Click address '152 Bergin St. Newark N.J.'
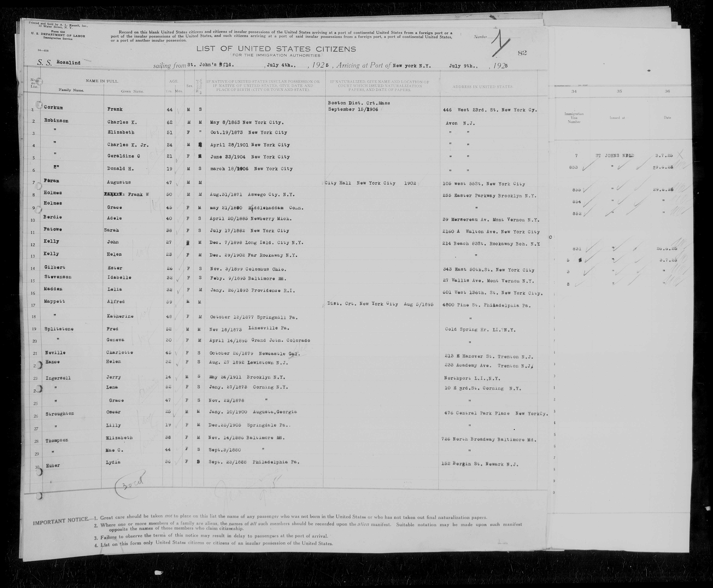713x588 pixels. click(x=480, y=464)
